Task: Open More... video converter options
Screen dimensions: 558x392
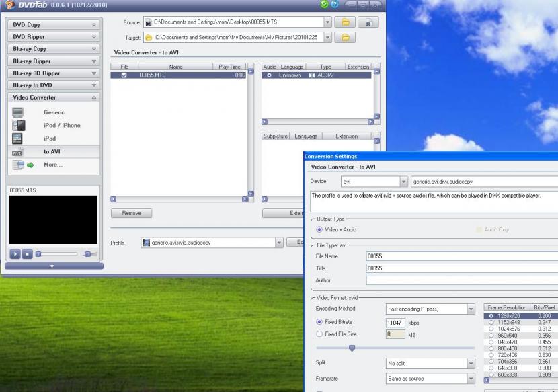Action: (52, 165)
